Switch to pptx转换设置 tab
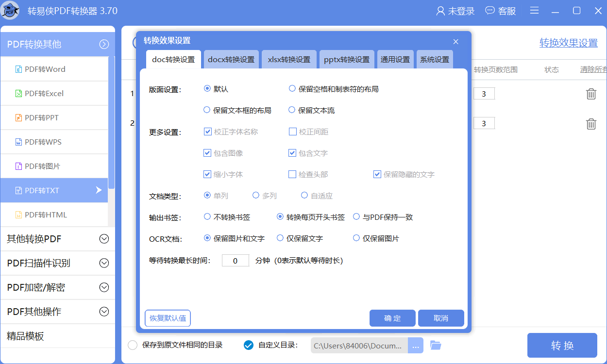Image resolution: width=607 pixels, height=364 pixels. tap(347, 59)
